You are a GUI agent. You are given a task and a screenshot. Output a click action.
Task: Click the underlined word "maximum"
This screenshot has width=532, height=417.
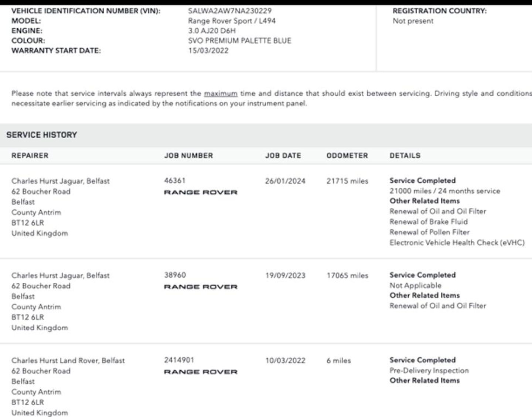221,94
